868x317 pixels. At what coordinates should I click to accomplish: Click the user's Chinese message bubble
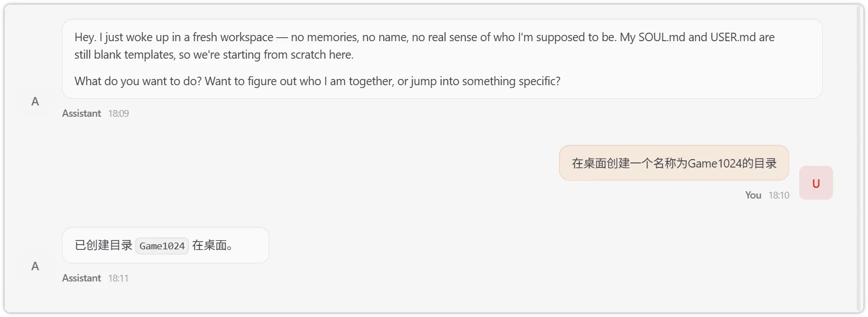(674, 163)
